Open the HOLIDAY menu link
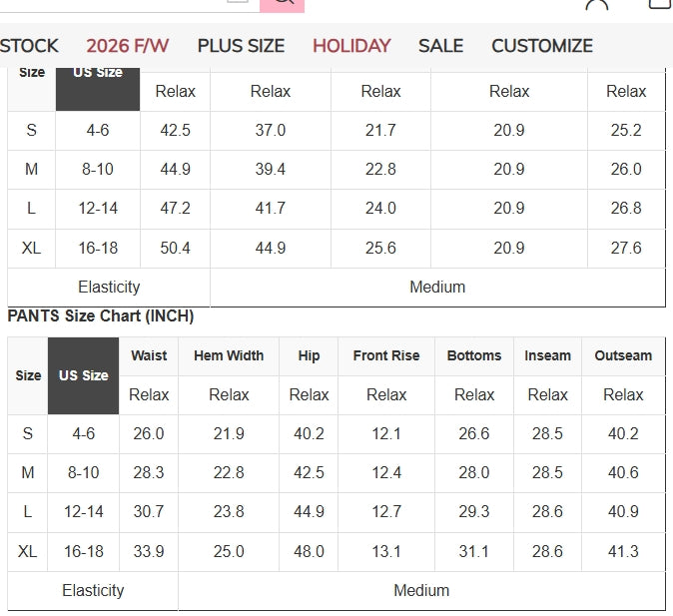 [x=351, y=46]
